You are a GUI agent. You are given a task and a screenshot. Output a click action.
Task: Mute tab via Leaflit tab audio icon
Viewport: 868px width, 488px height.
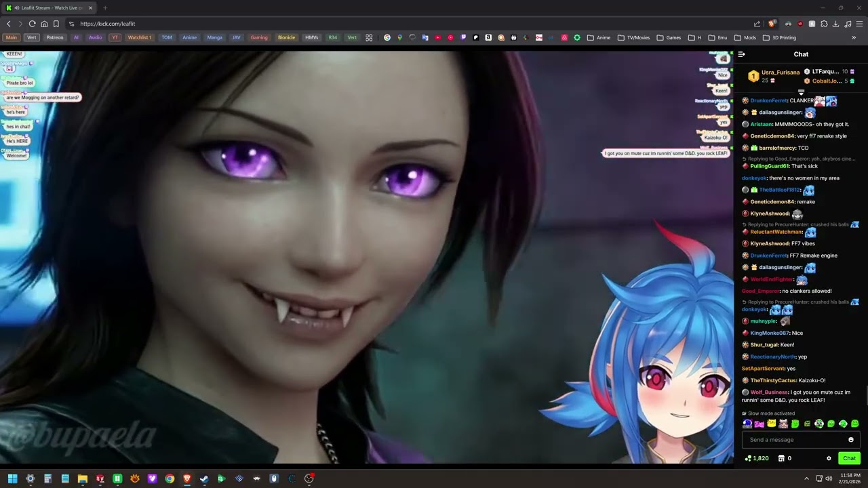[x=16, y=8]
